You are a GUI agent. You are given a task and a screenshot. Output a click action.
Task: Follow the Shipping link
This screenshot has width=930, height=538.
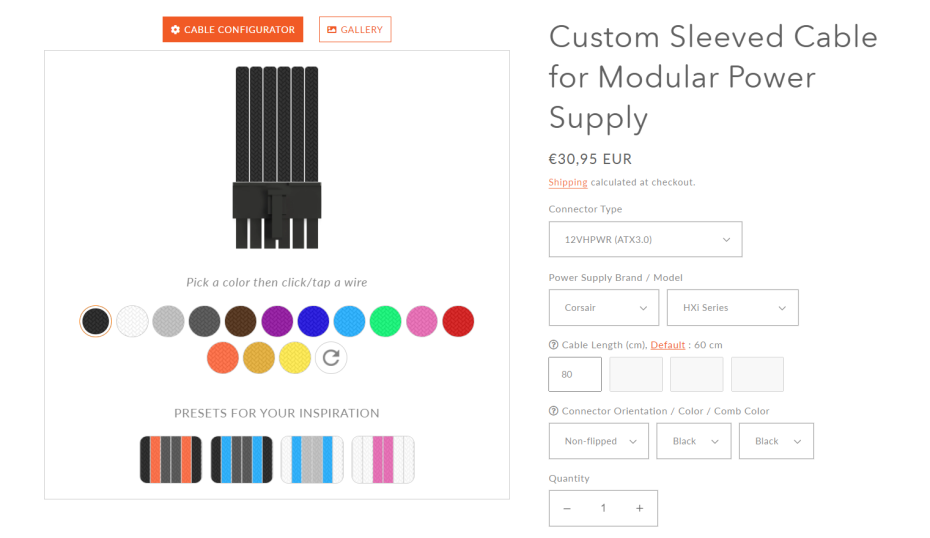(568, 182)
